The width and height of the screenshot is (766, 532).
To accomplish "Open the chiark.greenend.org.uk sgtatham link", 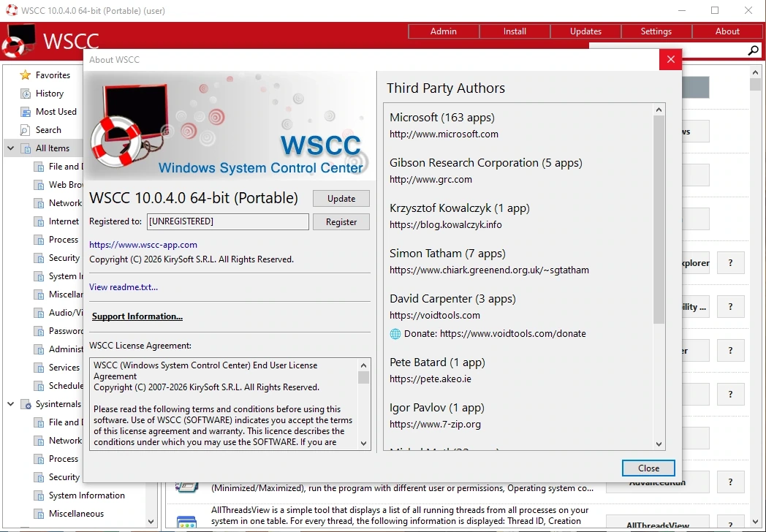I will (x=489, y=270).
